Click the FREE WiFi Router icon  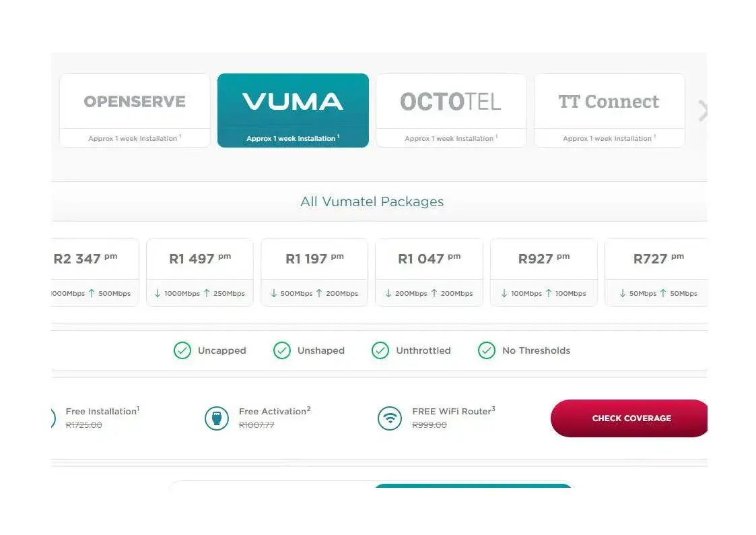click(390, 418)
